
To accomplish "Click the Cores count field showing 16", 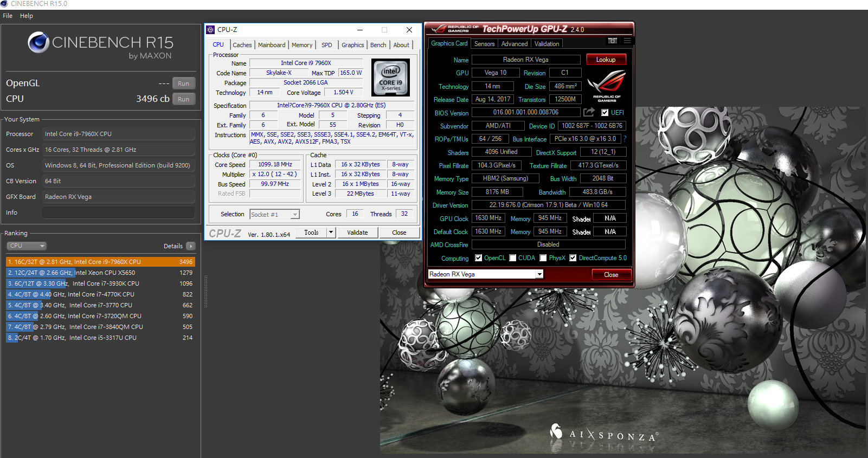I will pyautogui.click(x=355, y=214).
